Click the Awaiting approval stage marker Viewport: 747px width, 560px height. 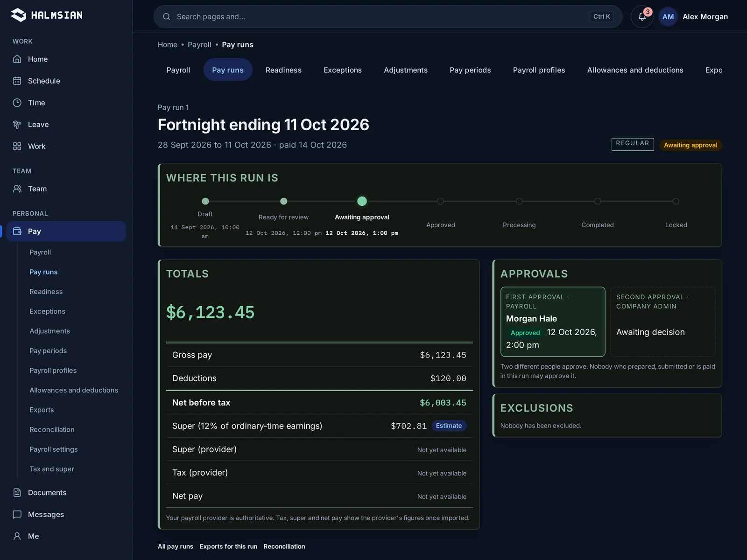click(x=362, y=201)
